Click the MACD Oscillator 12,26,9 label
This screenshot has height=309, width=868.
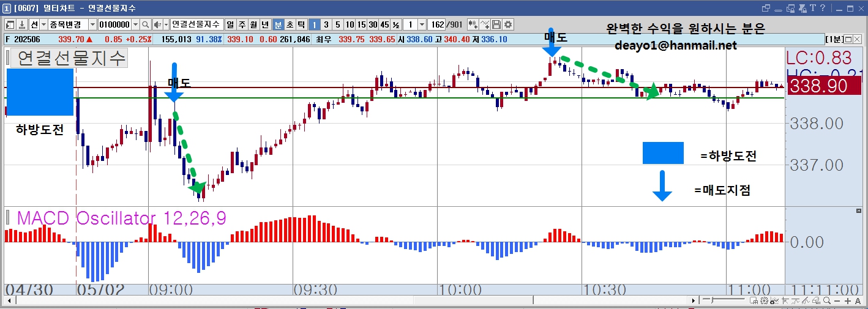[121, 218]
